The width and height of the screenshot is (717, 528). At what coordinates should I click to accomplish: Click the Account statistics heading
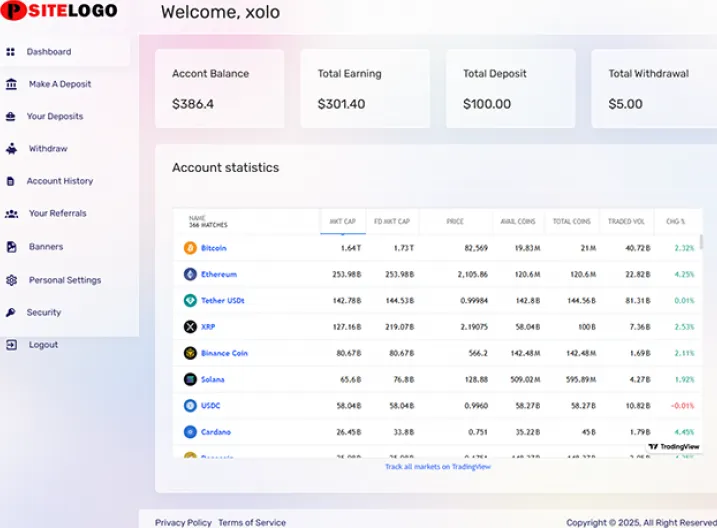tap(225, 168)
